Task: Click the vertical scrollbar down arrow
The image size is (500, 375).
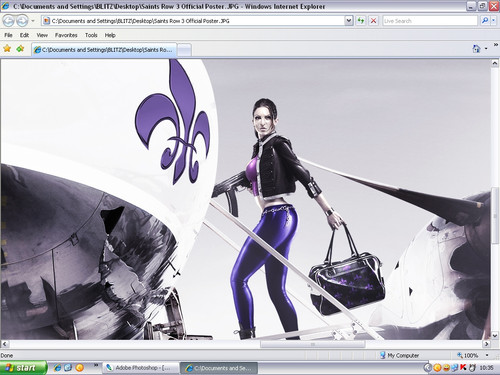Action: pos(495,335)
